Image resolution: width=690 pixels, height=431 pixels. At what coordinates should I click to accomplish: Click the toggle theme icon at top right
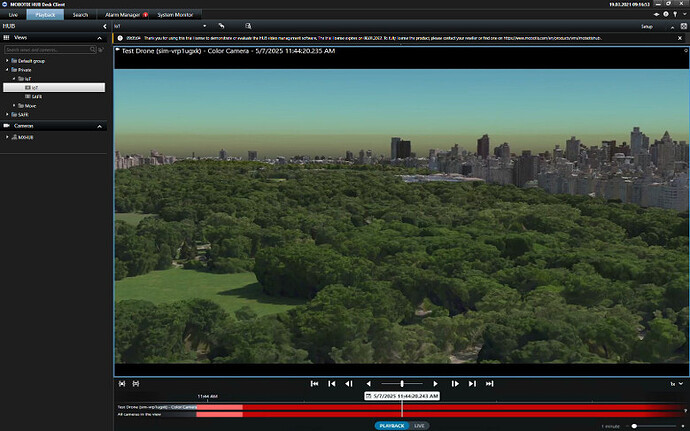[657, 15]
